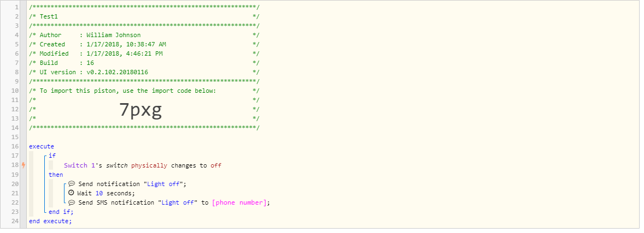644x233 pixels.
Task: Click the first "Light off" notification text
Action: 163,184
